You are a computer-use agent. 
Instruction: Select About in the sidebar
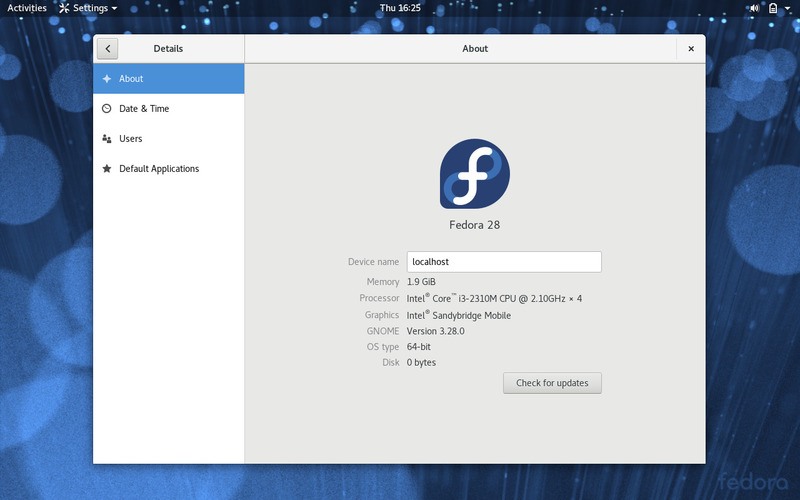coord(168,79)
